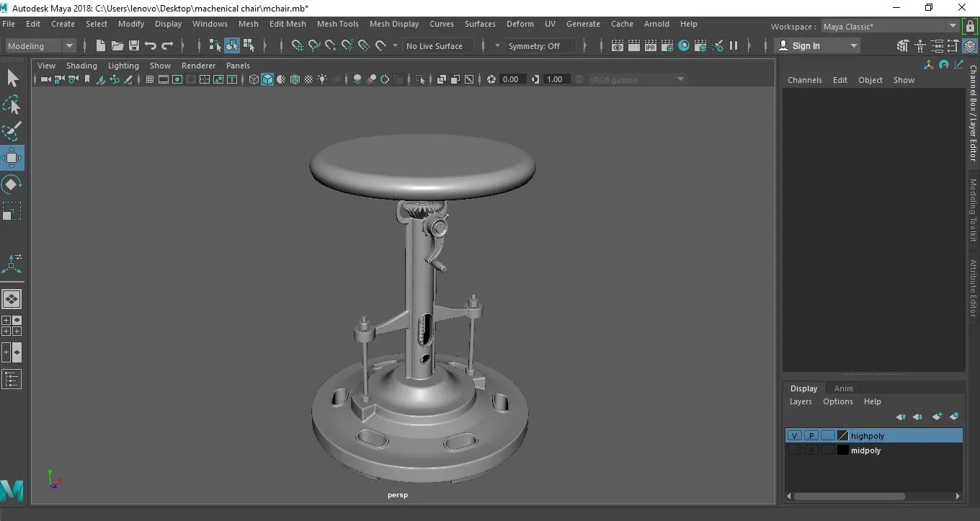Image resolution: width=980 pixels, height=521 pixels.
Task: Open the Render View clapperboard icon
Action: click(618, 45)
